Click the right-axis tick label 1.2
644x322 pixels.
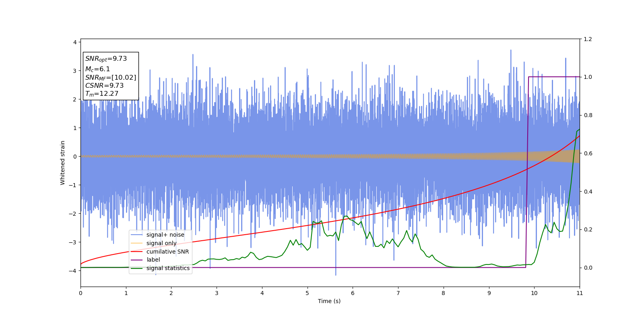pos(588,39)
